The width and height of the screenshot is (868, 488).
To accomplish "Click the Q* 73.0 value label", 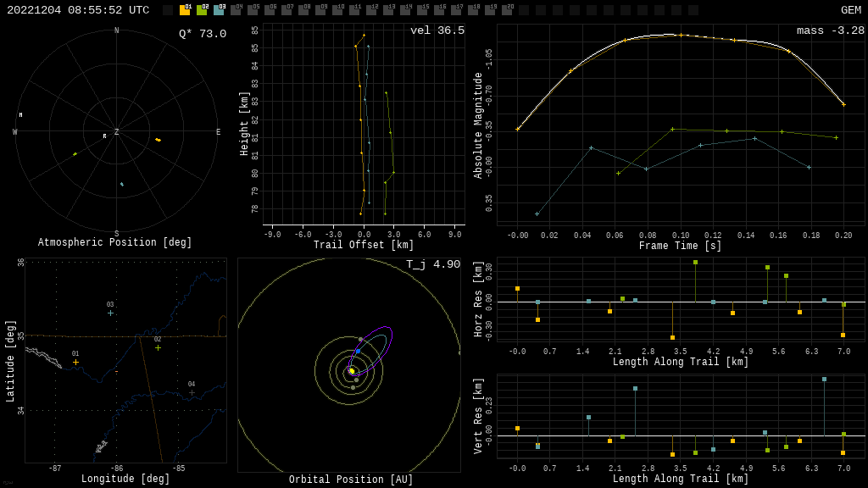I will pos(202,34).
